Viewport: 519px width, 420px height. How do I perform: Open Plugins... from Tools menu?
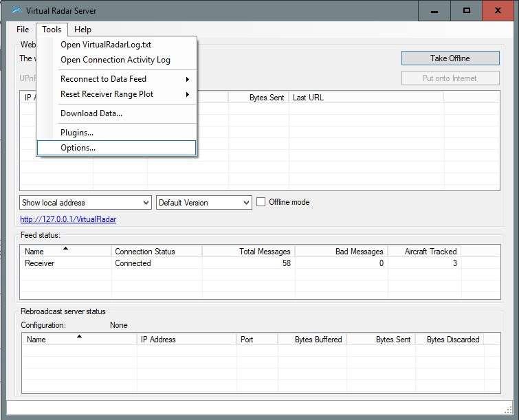pyautogui.click(x=116, y=133)
